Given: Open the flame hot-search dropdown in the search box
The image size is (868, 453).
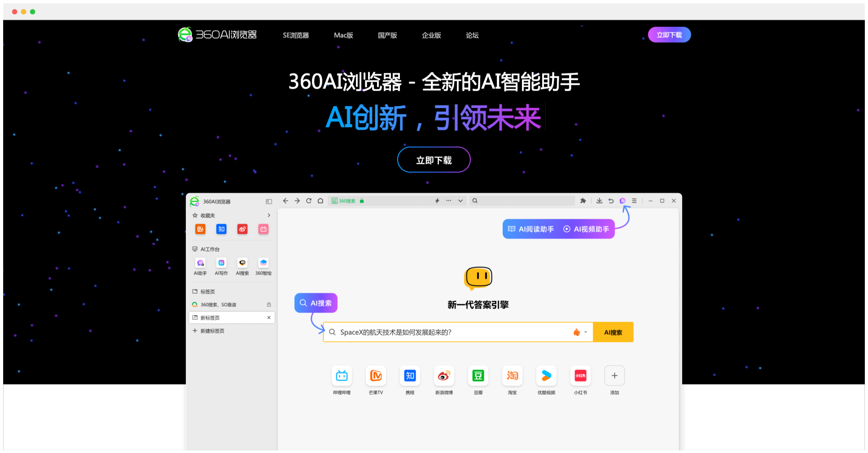Looking at the screenshot, I should pos(580,332).
